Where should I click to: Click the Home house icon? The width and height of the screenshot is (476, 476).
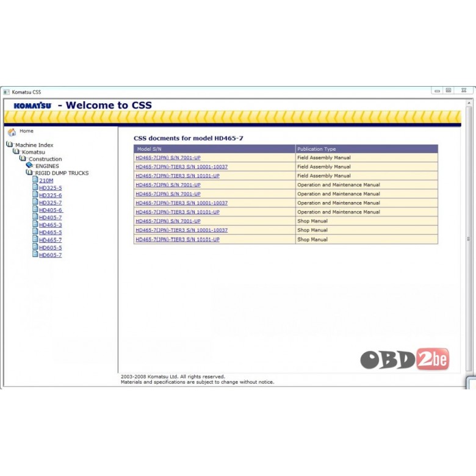click(12, 132)
